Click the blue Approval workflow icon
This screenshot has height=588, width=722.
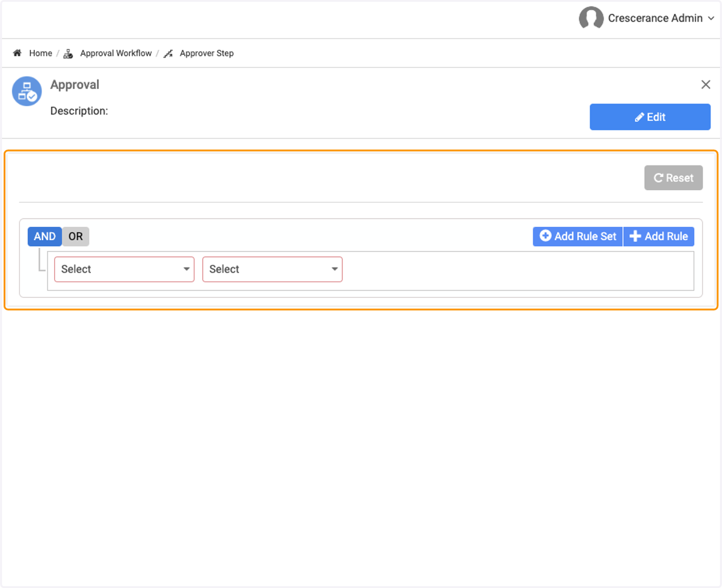27,91
